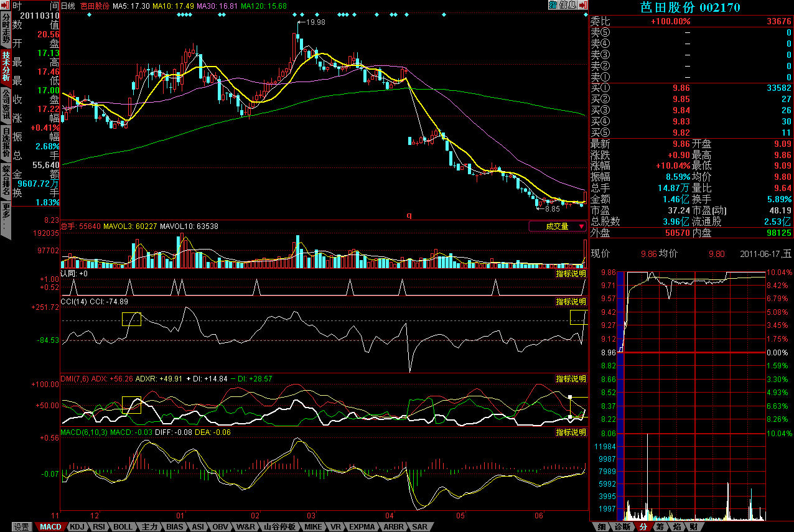Switch to the 主力 indicator tab
The width and height of the screenshot is (794, 532).
click(150, 527)
